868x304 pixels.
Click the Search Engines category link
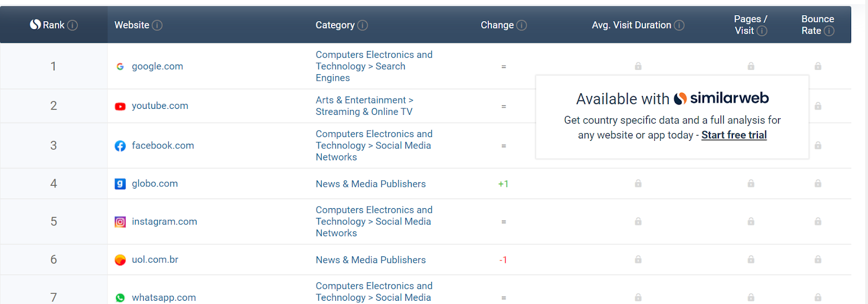(374, 66)
